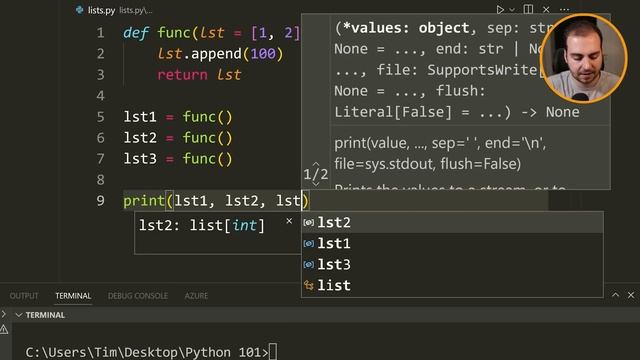Click variable icon next to lst3 suggestion

pyautogui.click(x=309, y=264)
